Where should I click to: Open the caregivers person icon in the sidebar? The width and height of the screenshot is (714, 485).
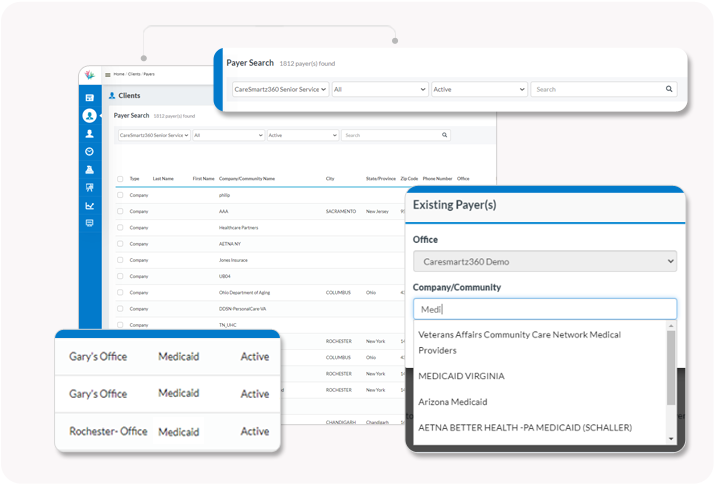[90, 133]
